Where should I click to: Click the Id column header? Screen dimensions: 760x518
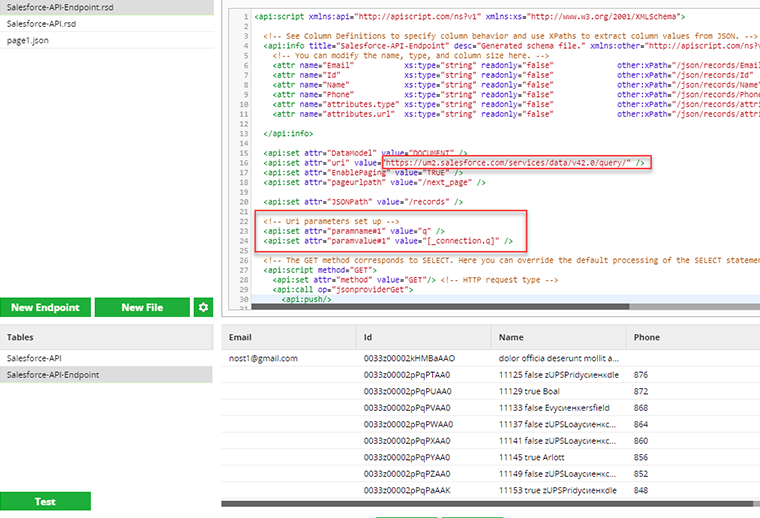pos(424,337)
